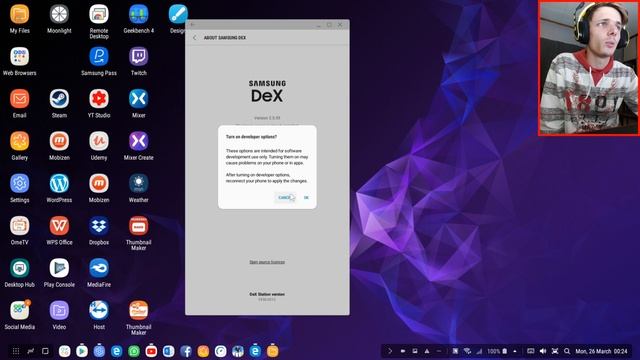Open search from the taskbar magnifier
The width and height of the screenshot is (640, 360).
(x=567, y=351)
